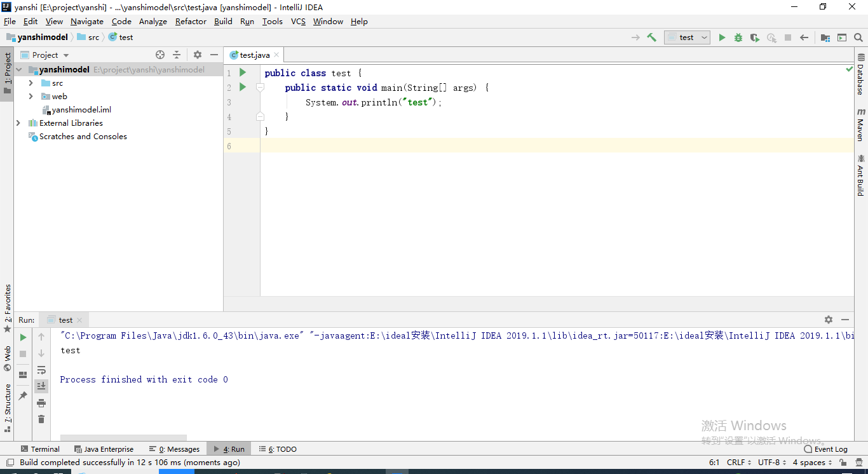Click the Up the Stack Trace arrow

point(41,337)
